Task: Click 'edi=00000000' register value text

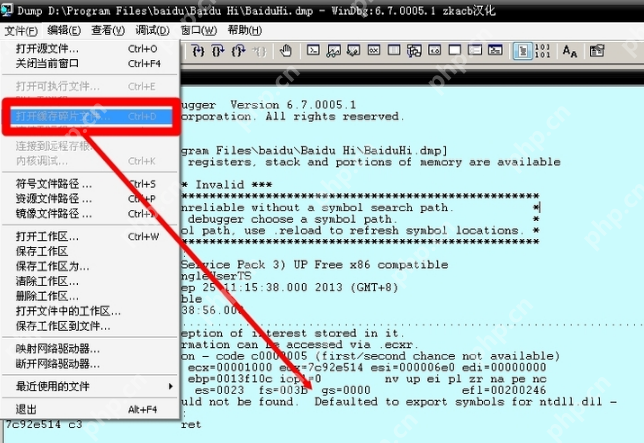Action: tap(504, 367)
